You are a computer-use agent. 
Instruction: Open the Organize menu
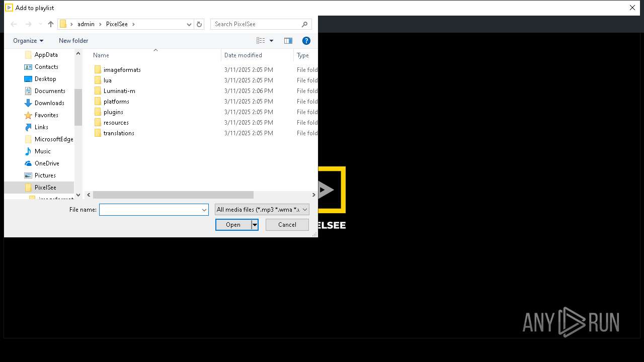pos(28,41)
